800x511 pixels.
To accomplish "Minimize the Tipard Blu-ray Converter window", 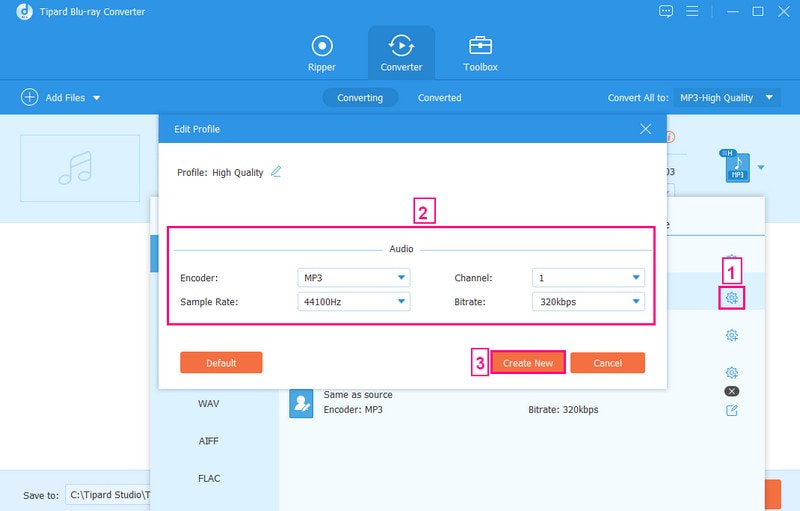I will point(733,11).
